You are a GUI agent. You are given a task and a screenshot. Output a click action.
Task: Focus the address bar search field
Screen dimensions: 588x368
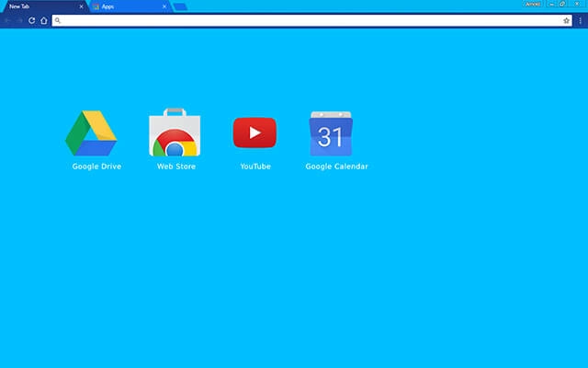click(x=312, y=20)
